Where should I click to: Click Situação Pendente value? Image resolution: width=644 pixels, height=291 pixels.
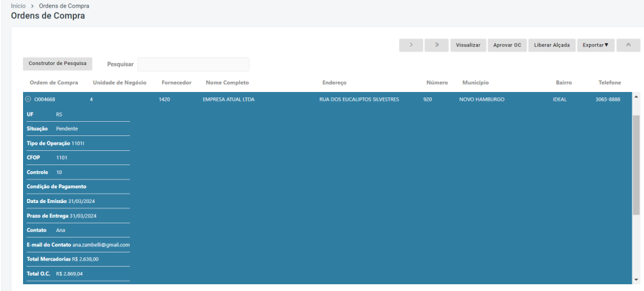coord(67,129)
